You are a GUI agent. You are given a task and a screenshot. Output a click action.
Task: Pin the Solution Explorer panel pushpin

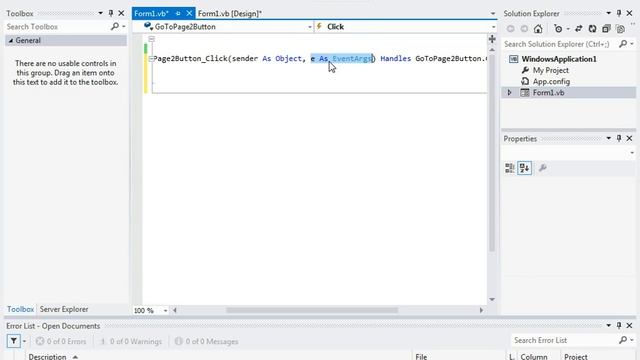click(x=619, y=13)
